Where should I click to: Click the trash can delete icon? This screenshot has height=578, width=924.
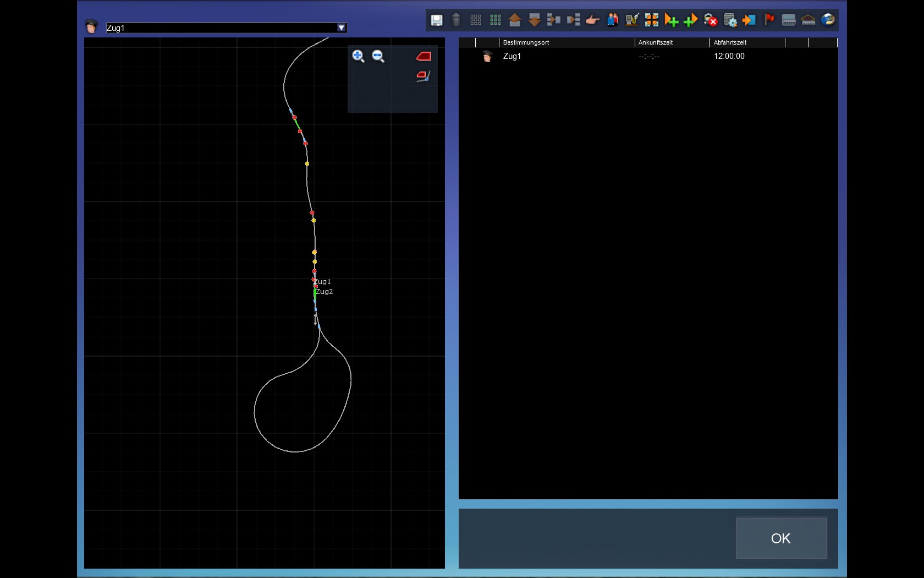click(456, 20)
